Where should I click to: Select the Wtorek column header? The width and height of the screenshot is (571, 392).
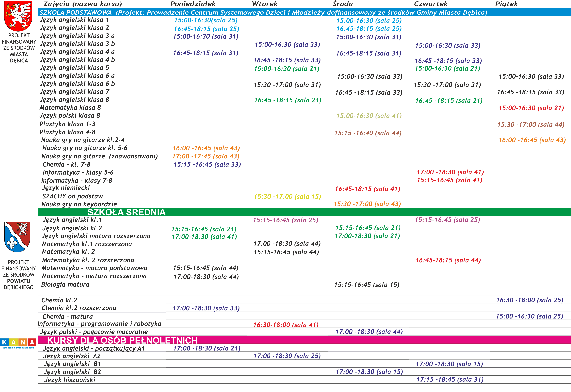tap(265, 4)
